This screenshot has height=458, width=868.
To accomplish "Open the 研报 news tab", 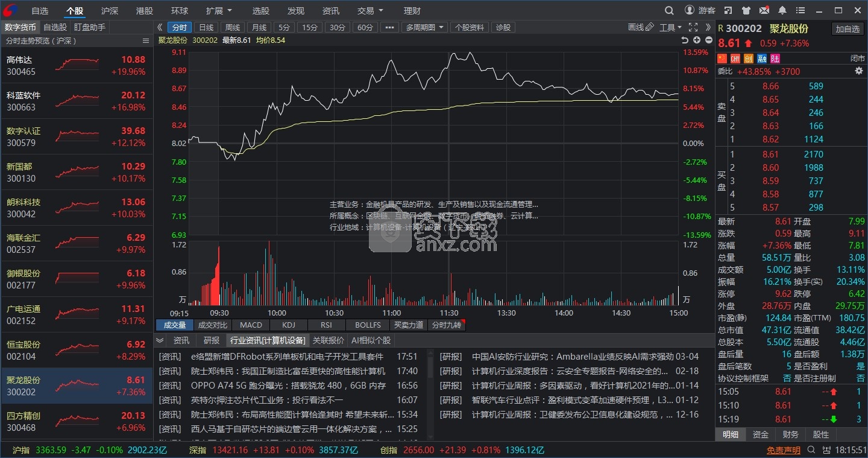I will [x=212, y=340].
